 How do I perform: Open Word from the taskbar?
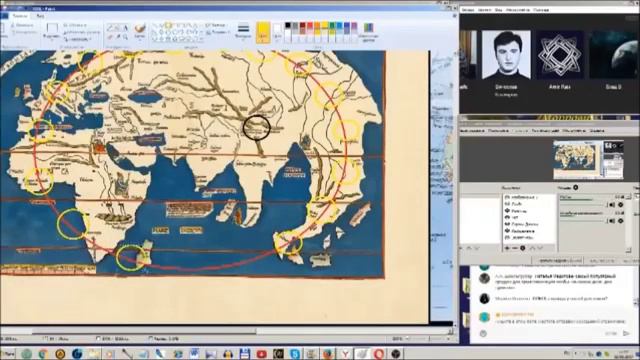coord(194,354)
